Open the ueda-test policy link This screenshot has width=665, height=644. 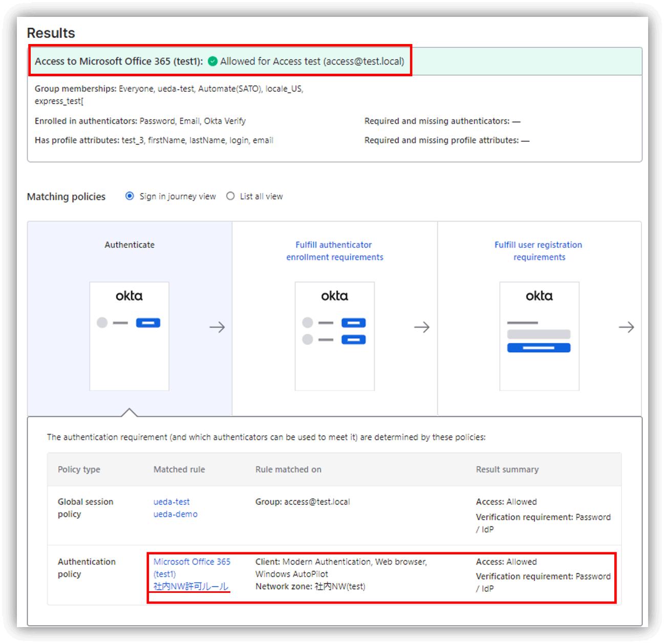[171, 502]
